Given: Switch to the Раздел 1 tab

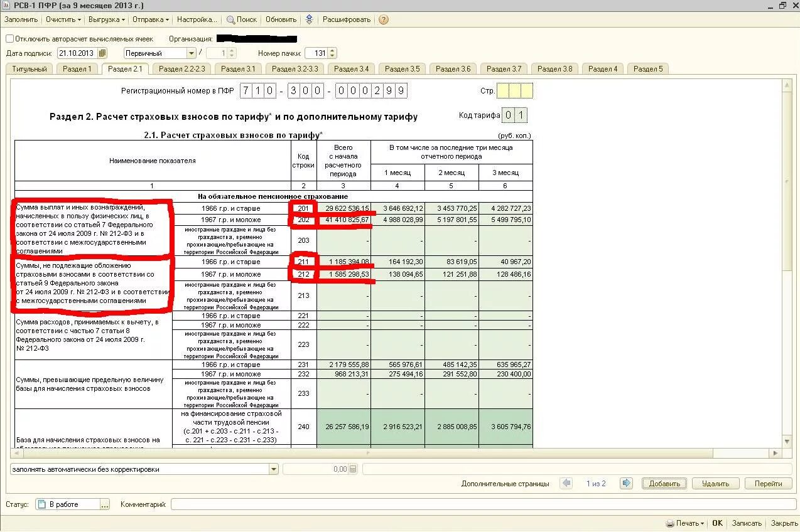Looking at the screenshot, I should tap(77, 69).
